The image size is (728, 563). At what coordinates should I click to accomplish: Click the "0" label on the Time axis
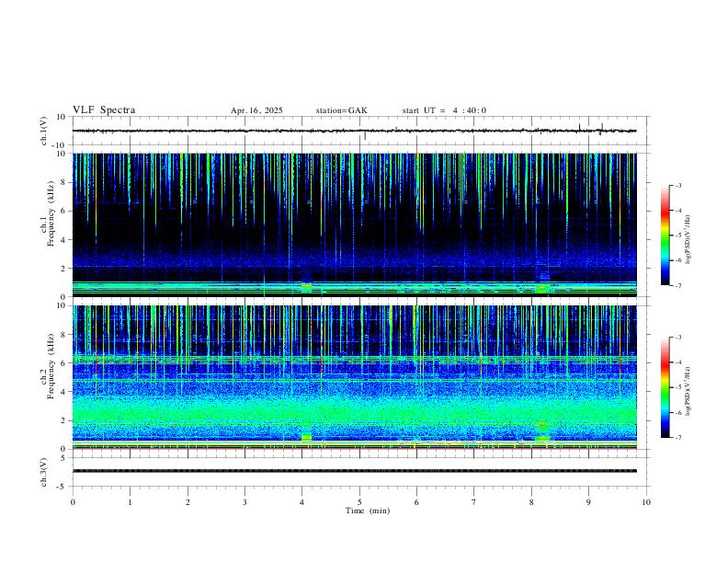click(x=73, y=502)
